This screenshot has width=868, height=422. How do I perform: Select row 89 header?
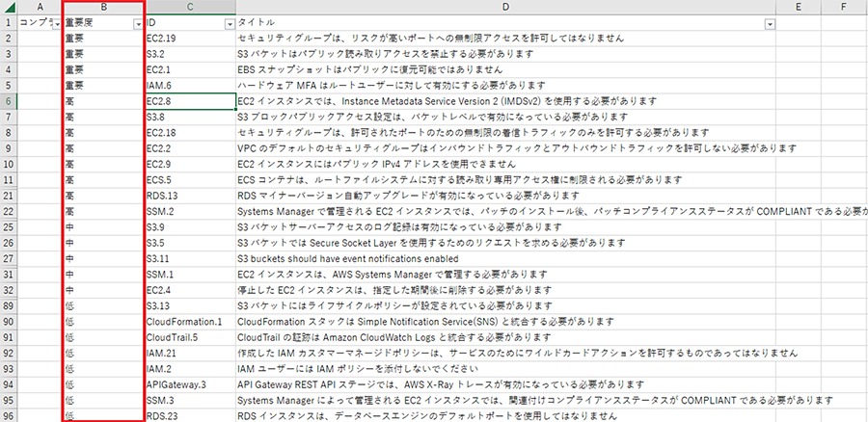coord(9,305)
